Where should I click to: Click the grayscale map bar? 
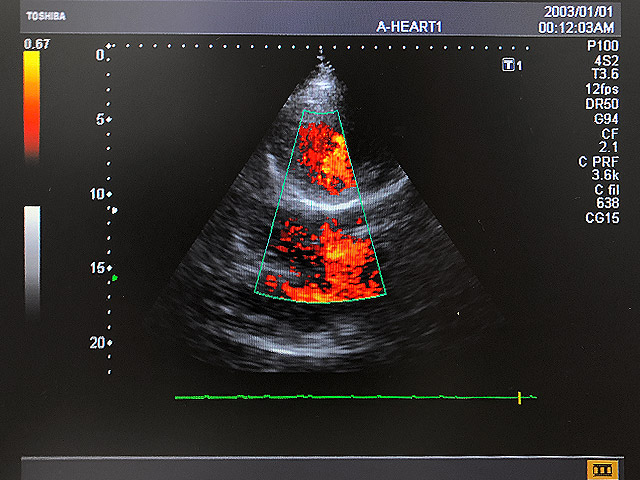(32, 259)
